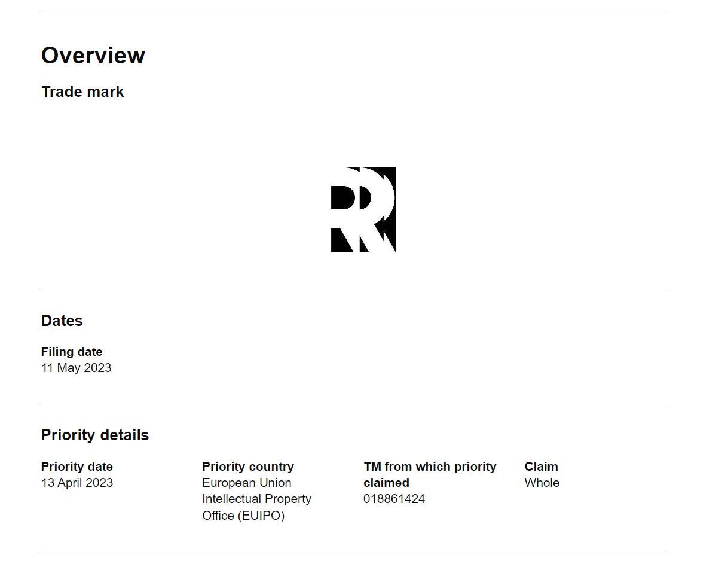
Task: Select the 11 May 2023 filing date value
Action: [76, 368]
